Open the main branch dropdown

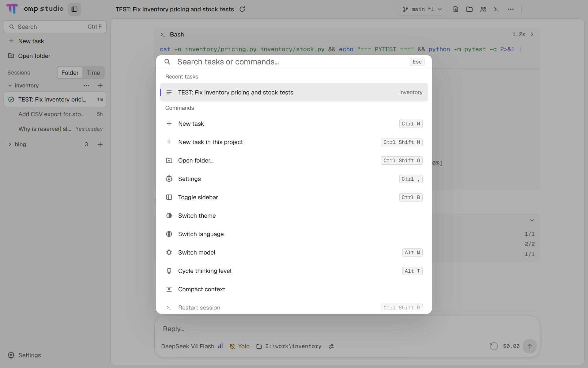click(x=422, y=9)
